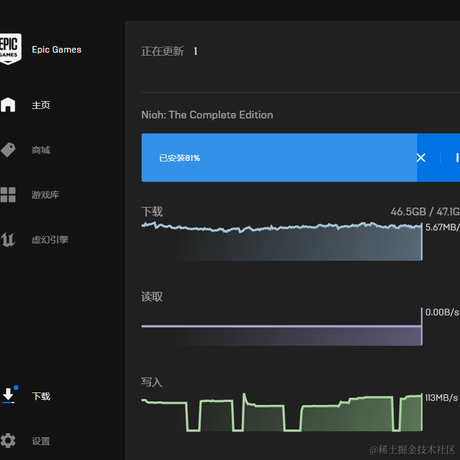Click the 已安装81% progress bar
Screen dimensions: 460x460
(x=301, y=158)
